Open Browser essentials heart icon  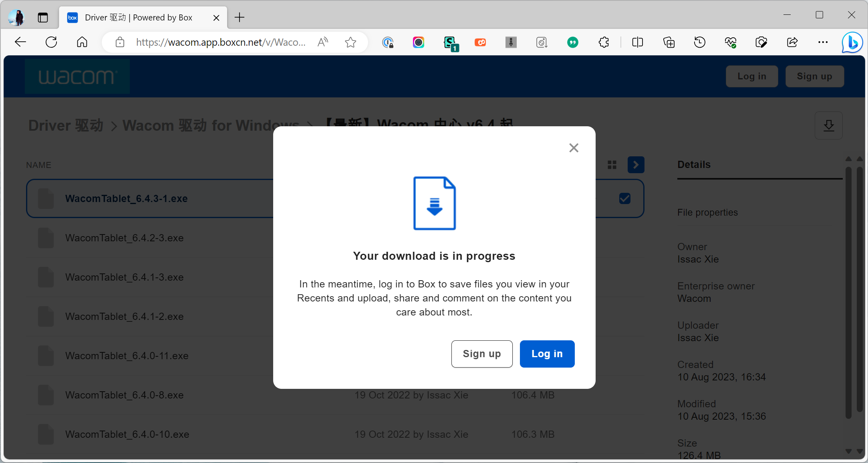coord(731,42)
